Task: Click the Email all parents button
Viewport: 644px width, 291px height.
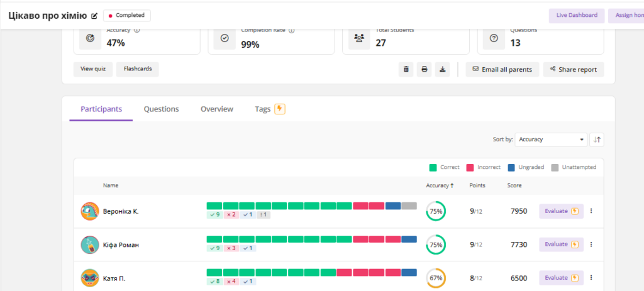Action: pyautogui.click(x=502, y=69)
